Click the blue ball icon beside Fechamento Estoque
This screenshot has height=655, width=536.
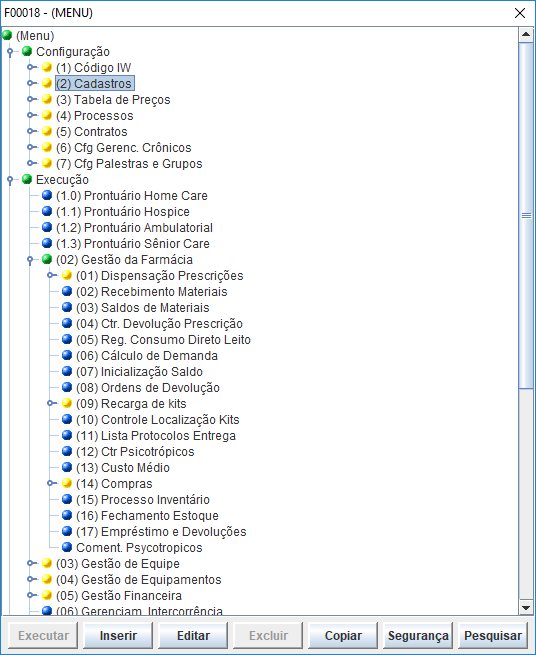click(67, 515)
